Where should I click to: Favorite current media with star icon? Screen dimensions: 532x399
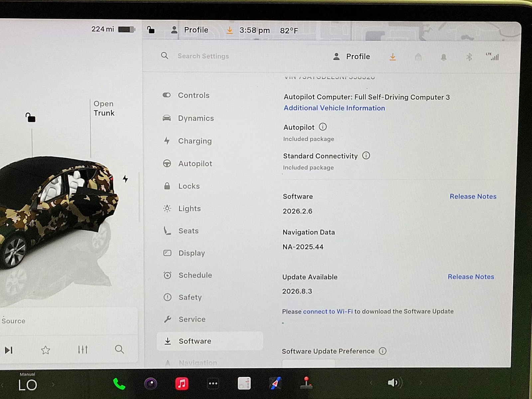pyautogui.click(x=46, y=350)
